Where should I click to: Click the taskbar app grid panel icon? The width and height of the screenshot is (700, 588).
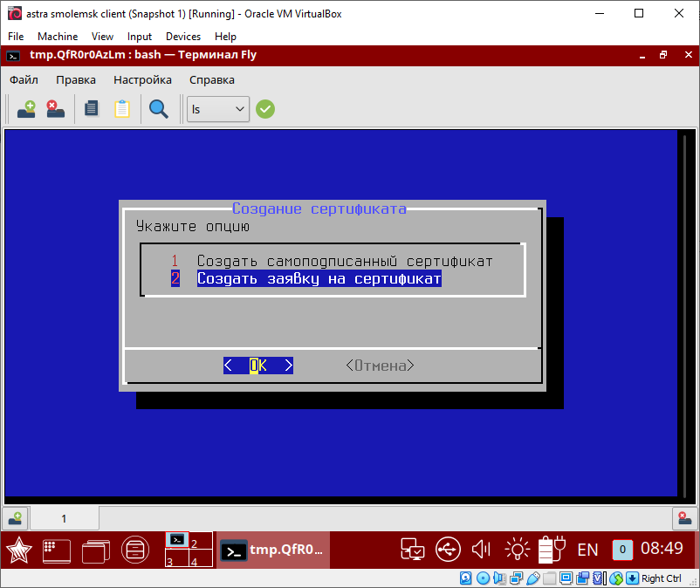coord(57,550)
